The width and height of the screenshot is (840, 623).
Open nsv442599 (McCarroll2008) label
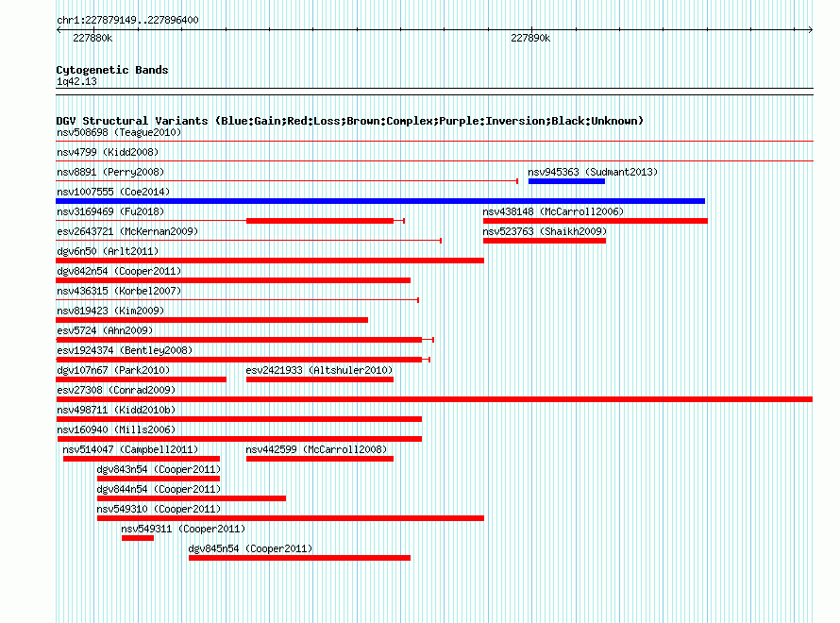316,449
